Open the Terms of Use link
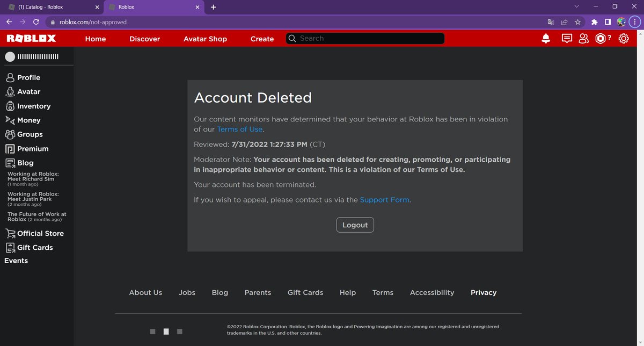644x346 pixels. (240, 129)
